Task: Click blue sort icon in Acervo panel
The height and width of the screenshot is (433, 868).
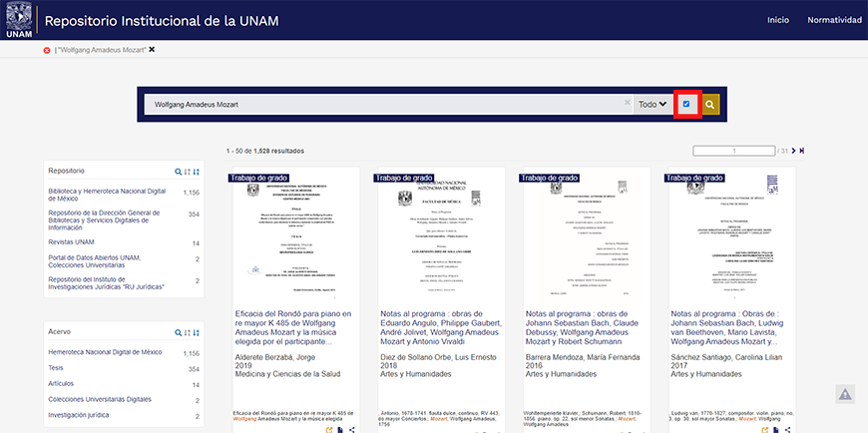Action: (x=196, y=333)
